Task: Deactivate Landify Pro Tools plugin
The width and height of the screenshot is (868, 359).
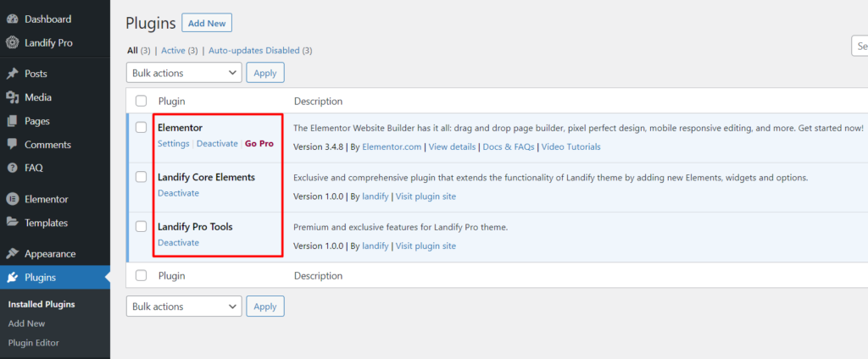Action: 178,243
